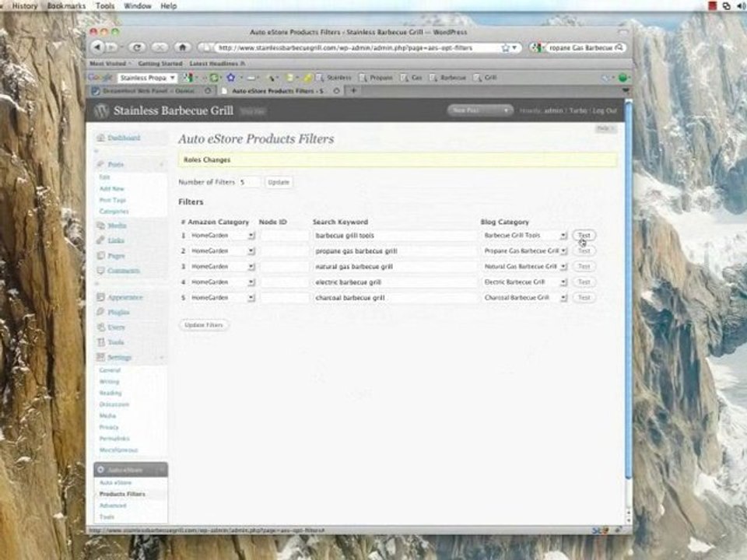Bookmark page with the star in address bar
747x560 pixels.
[506, 47]
